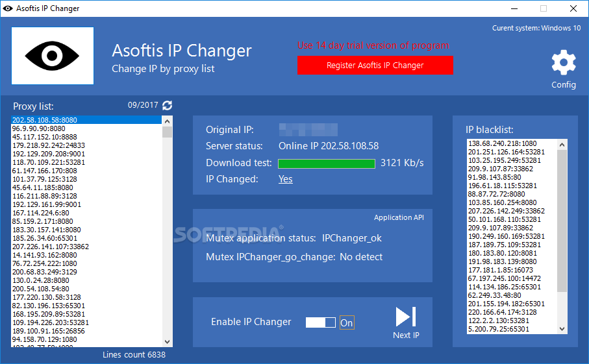
Task: Select proxy 14.141.93.162:8080
Action: (x=86, y=255)
